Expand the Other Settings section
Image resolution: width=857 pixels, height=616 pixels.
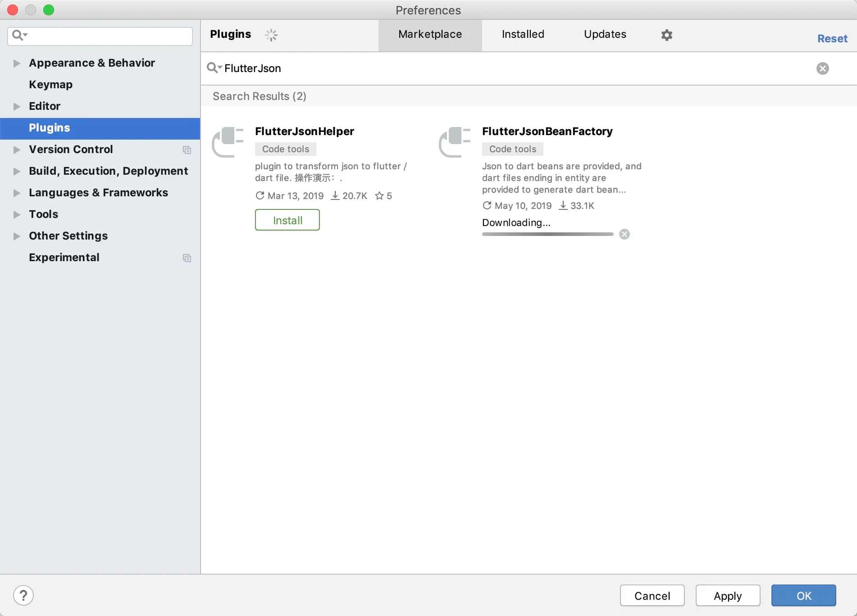coord(17,236)
